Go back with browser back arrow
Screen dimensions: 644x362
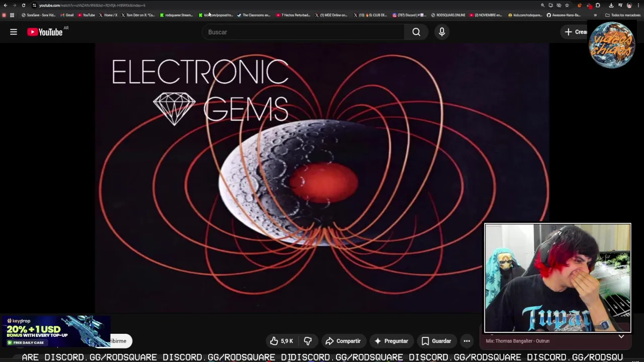(x=6, y=5)
